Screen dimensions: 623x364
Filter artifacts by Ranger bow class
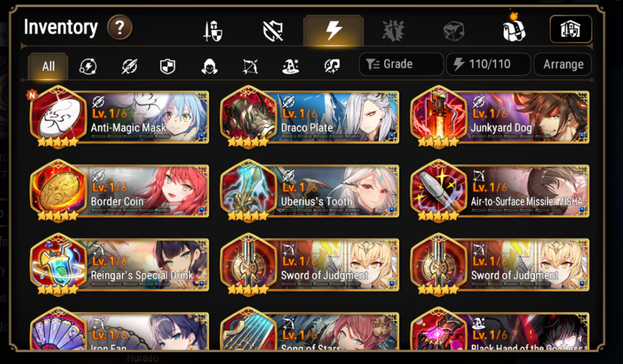[250, 66]
